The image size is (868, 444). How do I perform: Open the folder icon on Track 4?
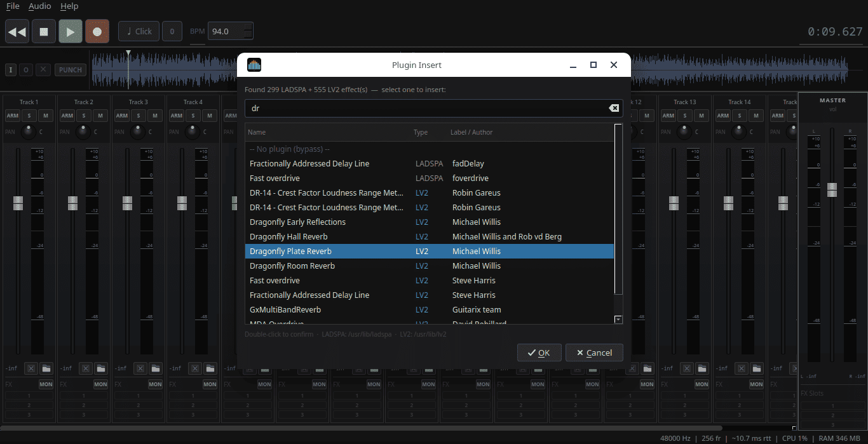210,368
